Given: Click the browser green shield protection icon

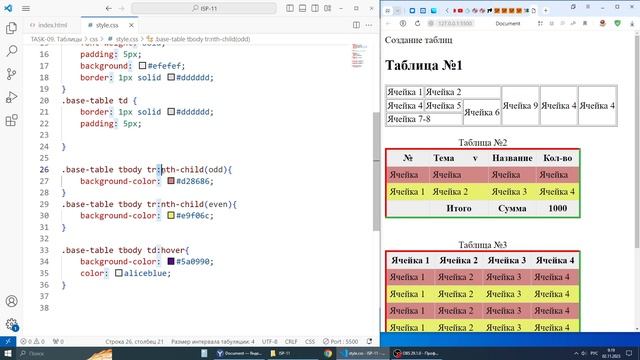Looking at the screenshot, I should coord(617,23).
